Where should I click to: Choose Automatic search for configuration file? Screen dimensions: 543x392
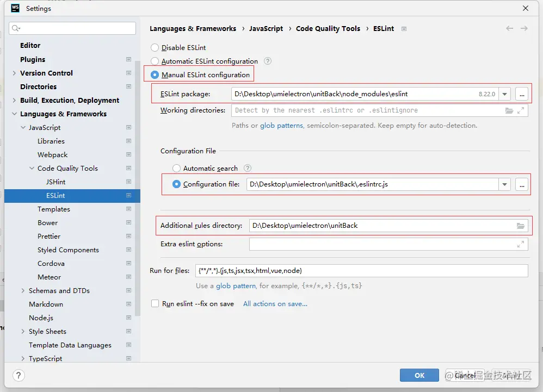tap(177, 168)
